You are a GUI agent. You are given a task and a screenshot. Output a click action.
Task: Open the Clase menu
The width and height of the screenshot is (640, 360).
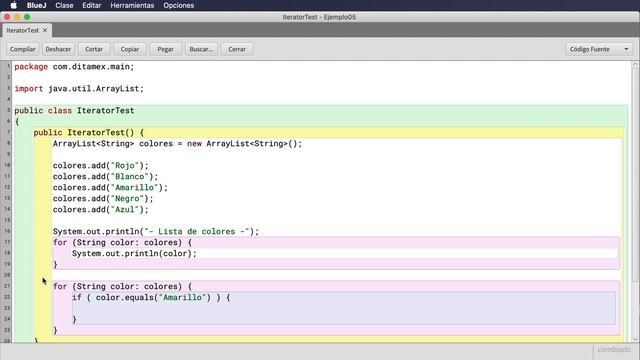pyautogui.click(x=64, y=5)
